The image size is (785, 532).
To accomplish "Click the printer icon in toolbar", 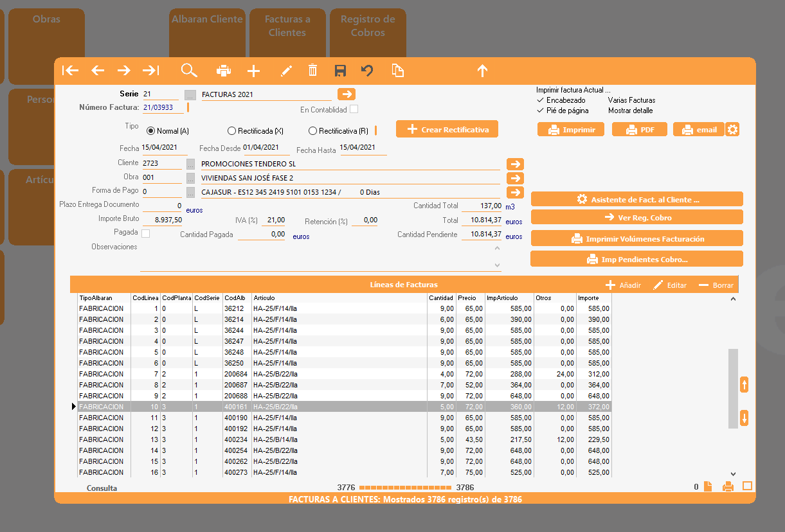I will tap(223, 71).
